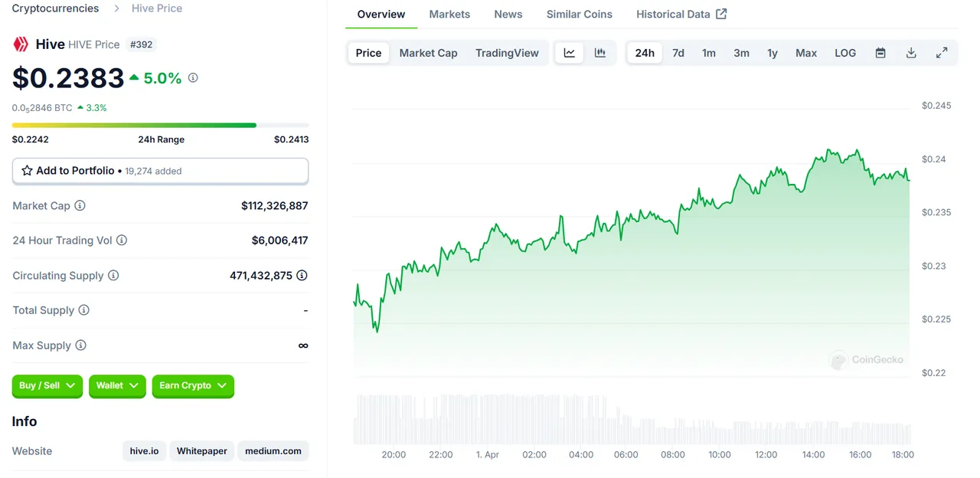Expand the Earn Crypto dropdown

[193, 385]
